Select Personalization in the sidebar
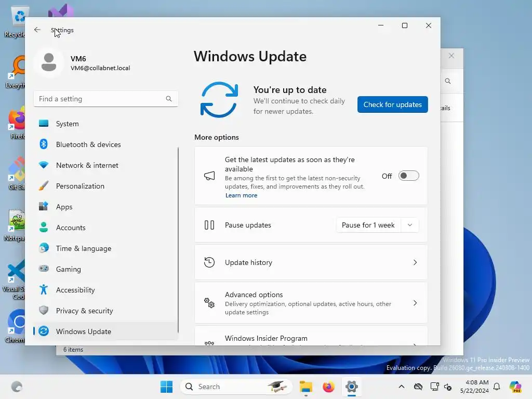Screen dimensions: 532x399 click(105, 186)
